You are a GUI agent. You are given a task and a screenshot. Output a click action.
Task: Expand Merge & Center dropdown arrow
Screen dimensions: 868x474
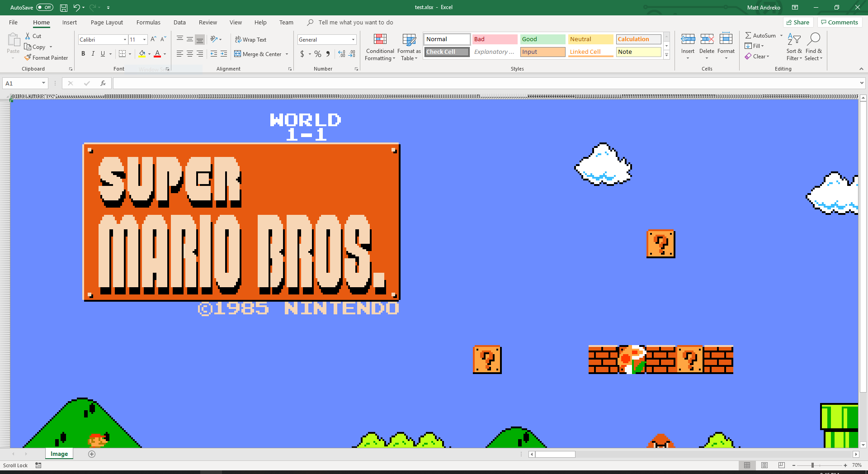tap(287, 54)
